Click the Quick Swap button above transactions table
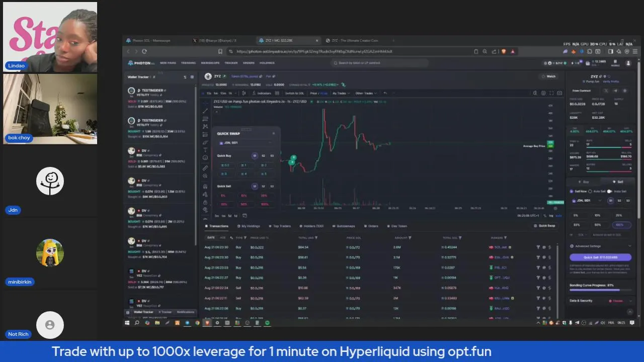This screenshot has height=362, width=644. point(545,226)
